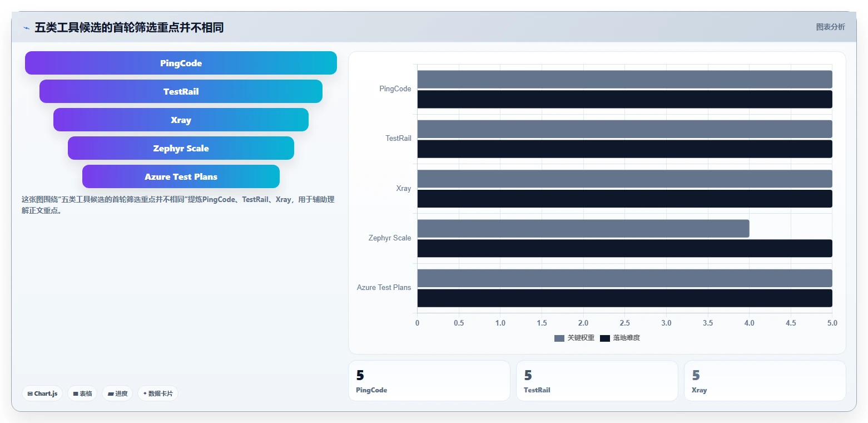868x423 pixels.
Task: Click PingCode's gray 关键权重 bar in the chart
Action: (624, 79)
